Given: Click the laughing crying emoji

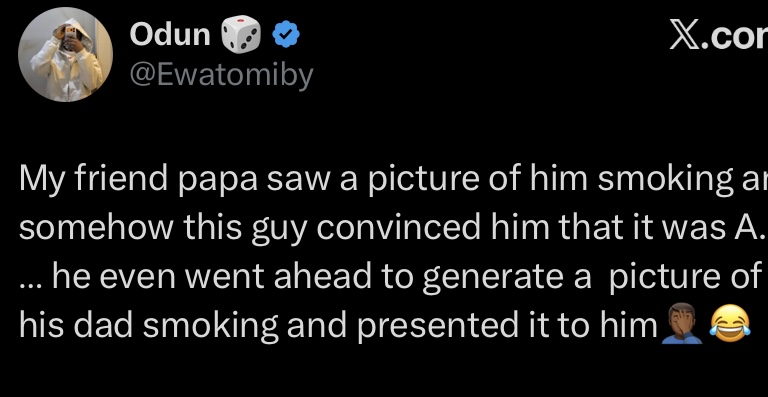Looking at the screenshot, I should click(730, 323).
